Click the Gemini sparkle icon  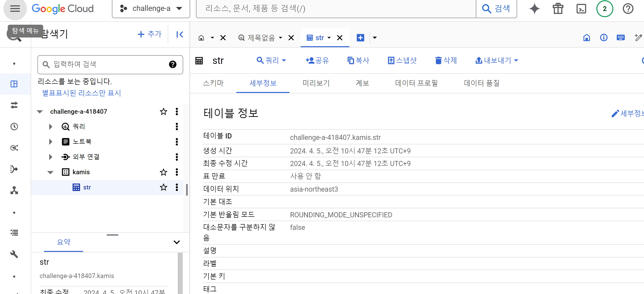pyautogui.click(x=535, y=9)
